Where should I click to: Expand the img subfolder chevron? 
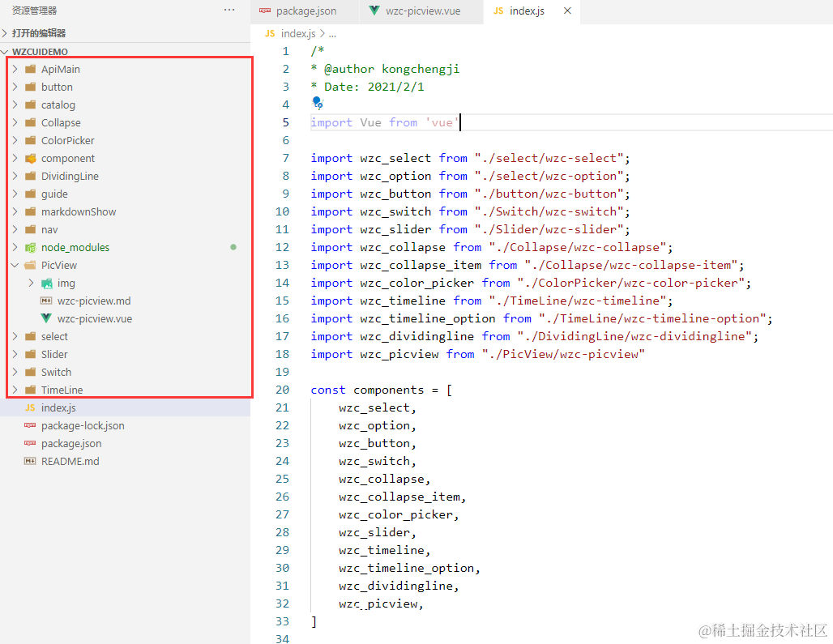click(31, 283)
